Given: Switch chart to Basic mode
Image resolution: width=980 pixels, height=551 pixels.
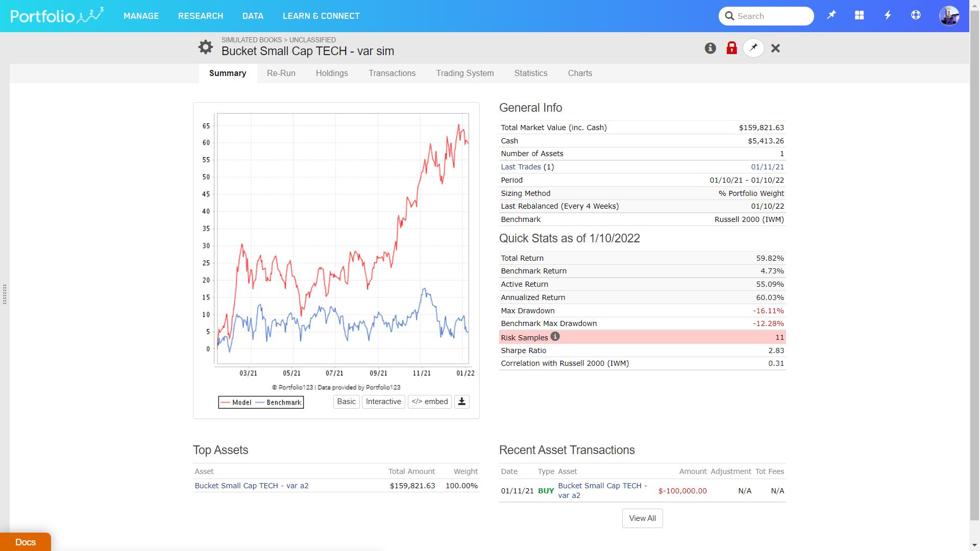Looking at the screenshot, I should pyautogui.click(x=346, y=402).
